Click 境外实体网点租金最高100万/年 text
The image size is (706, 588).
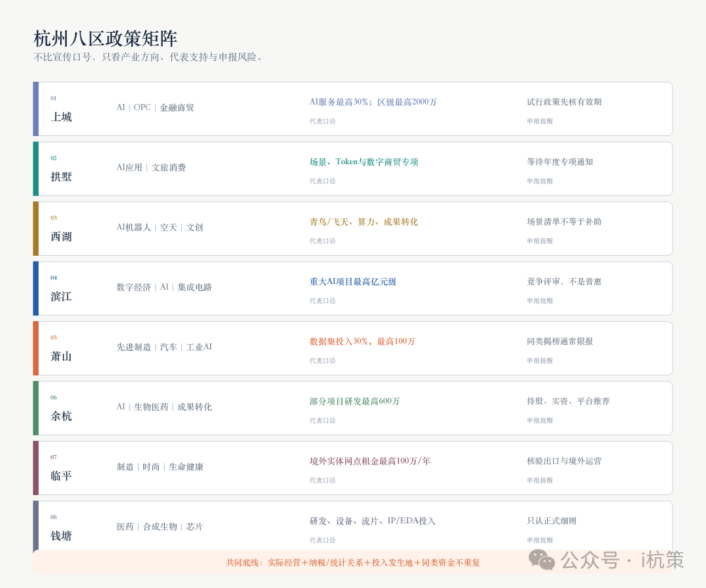click(370, 461)
